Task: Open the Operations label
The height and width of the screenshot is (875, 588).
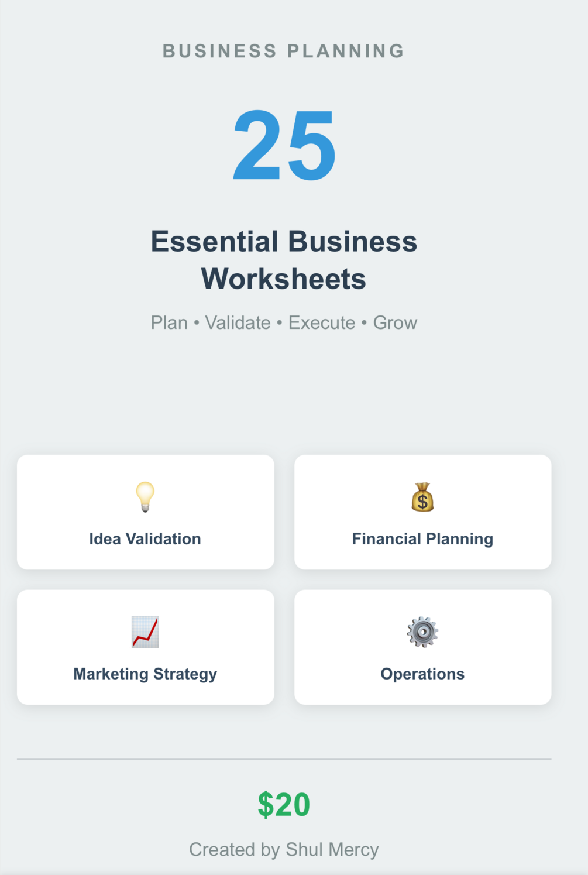Action: 422,674
